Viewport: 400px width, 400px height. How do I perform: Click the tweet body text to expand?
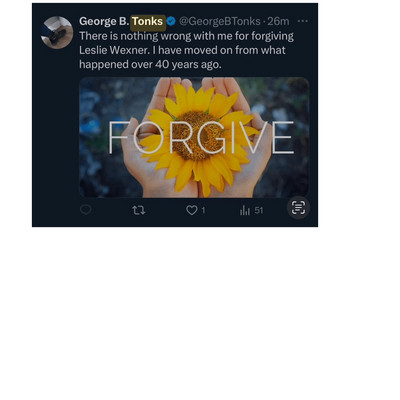pos(186,50)
